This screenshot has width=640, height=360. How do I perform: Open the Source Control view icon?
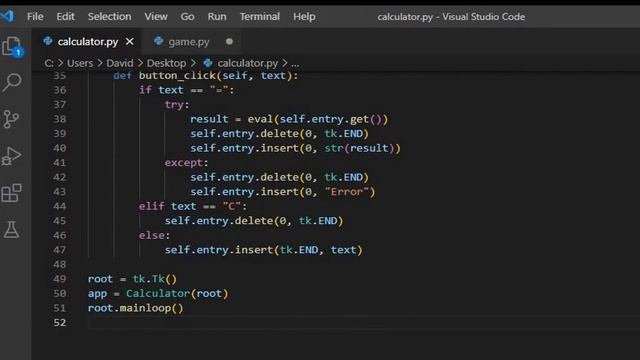pyautogui.click(x=11, y=119)
